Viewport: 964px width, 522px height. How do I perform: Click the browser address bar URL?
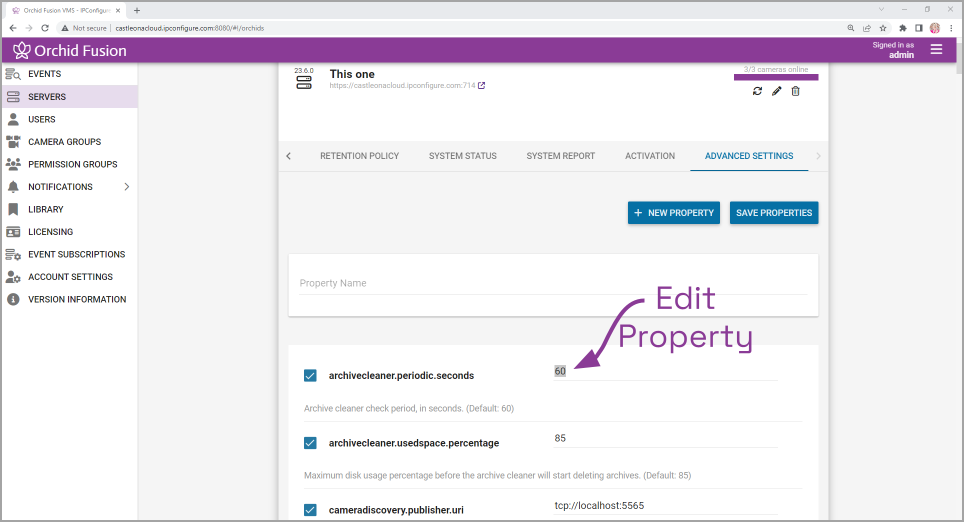(x=189, y=28)
